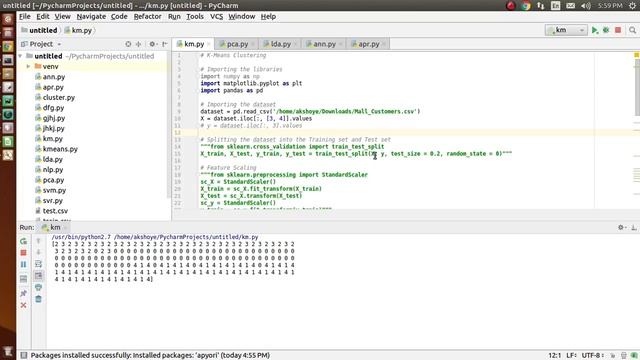Click the Run panel close X icon
Viewport: 640px width, 360px height.
24,305
